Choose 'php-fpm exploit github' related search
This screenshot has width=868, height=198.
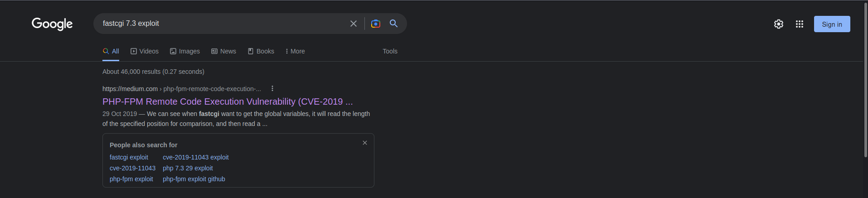point(194,179)
